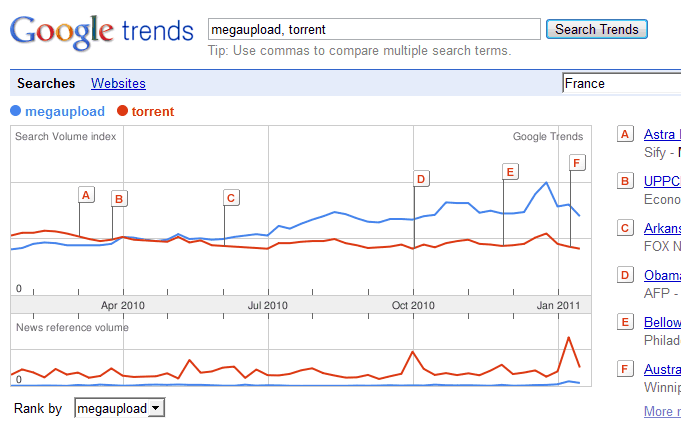Select news flag F near Jan 2011
681x430 pixels.
click(x=577, y=163)
